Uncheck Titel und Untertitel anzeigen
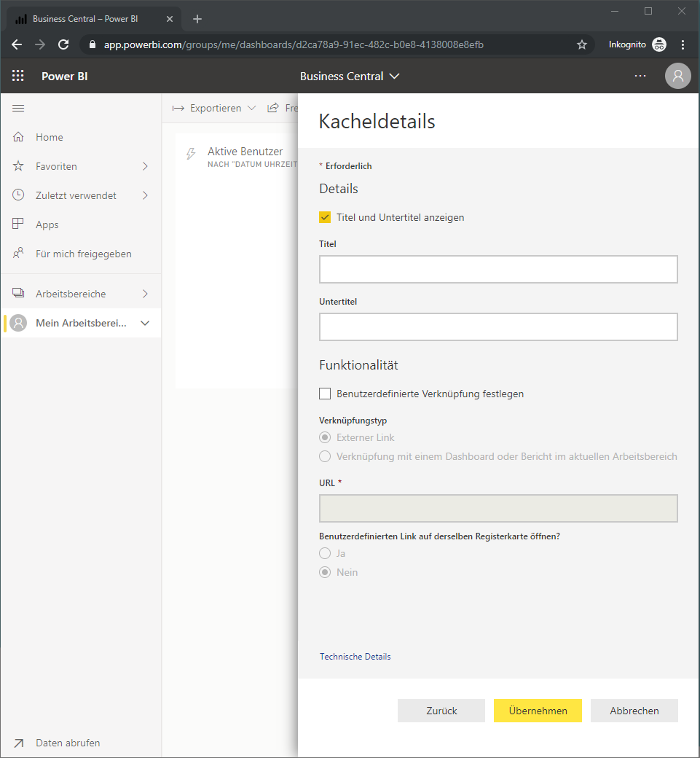The width and height of the screenshot is (700, 758). tap(325, 217)
